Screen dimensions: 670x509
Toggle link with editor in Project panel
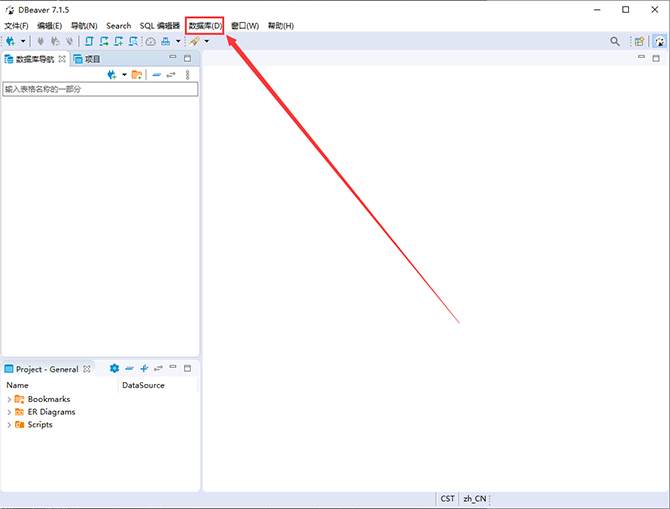[x=159, y=368]
